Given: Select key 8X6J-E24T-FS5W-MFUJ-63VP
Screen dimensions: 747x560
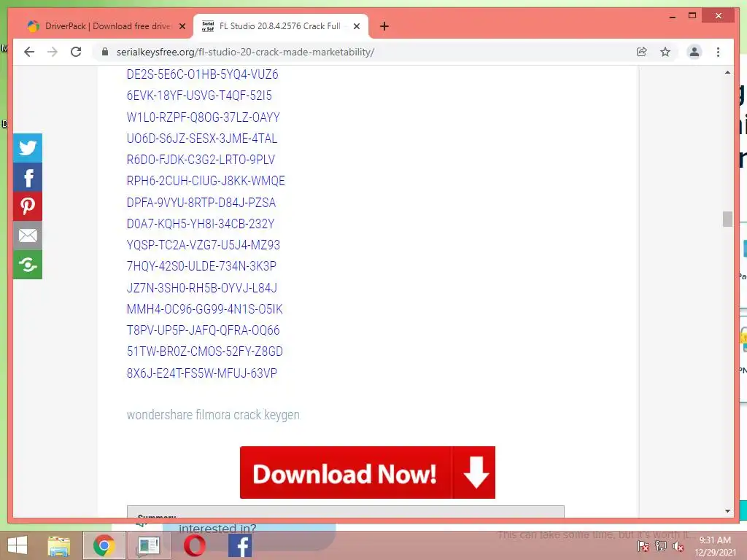Looking at the screenshot, I should pyautogui.click(x=202, y=373).
